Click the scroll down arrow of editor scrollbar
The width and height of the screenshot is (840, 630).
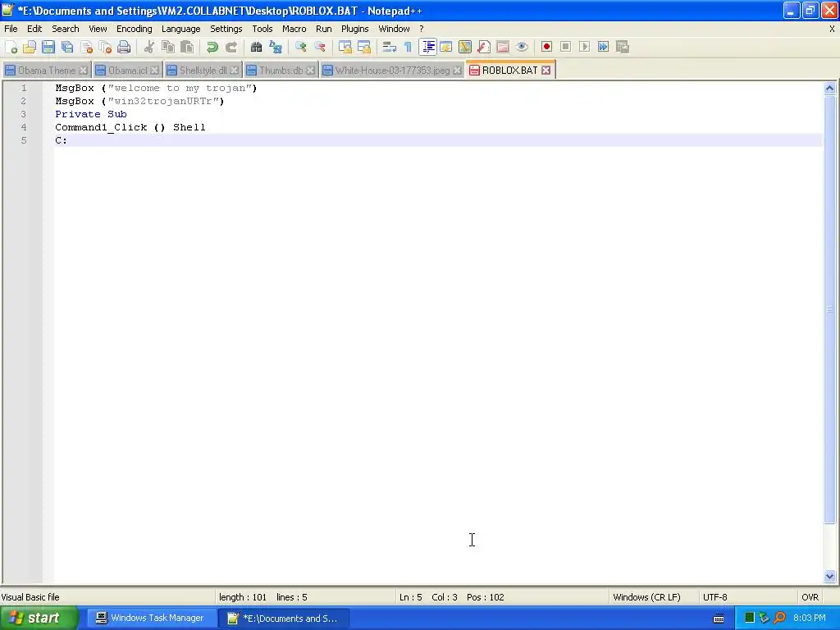[x=829, y=577]
